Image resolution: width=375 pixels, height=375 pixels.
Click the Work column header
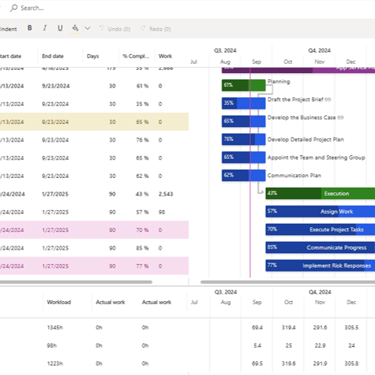[165, 56]
